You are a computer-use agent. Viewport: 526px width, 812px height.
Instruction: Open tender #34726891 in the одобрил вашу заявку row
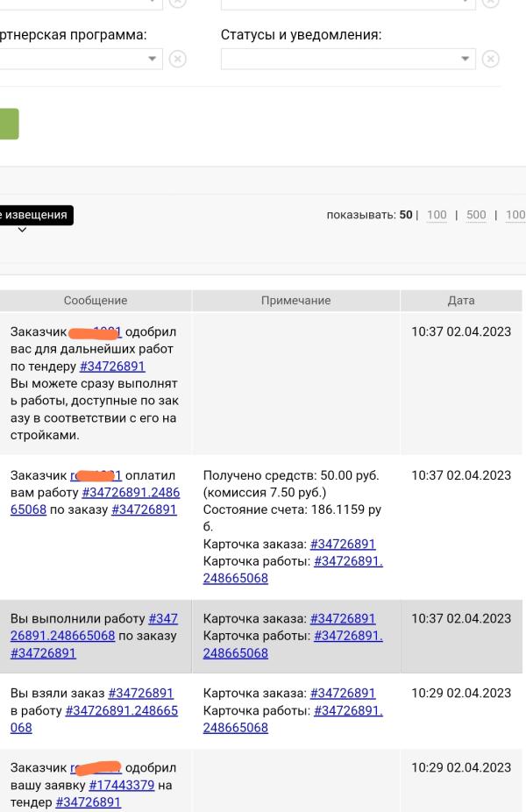pyautogui.click(x=88, y=802)
